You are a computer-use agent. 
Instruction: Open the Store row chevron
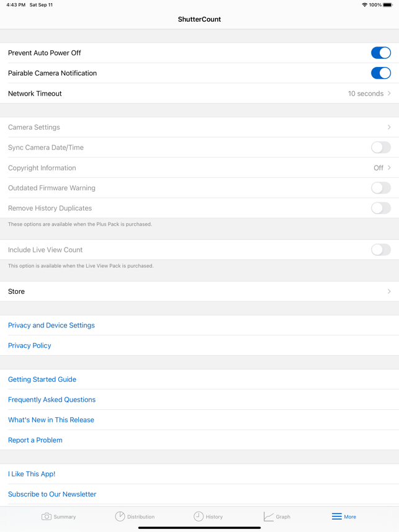[x=389, y=291]
